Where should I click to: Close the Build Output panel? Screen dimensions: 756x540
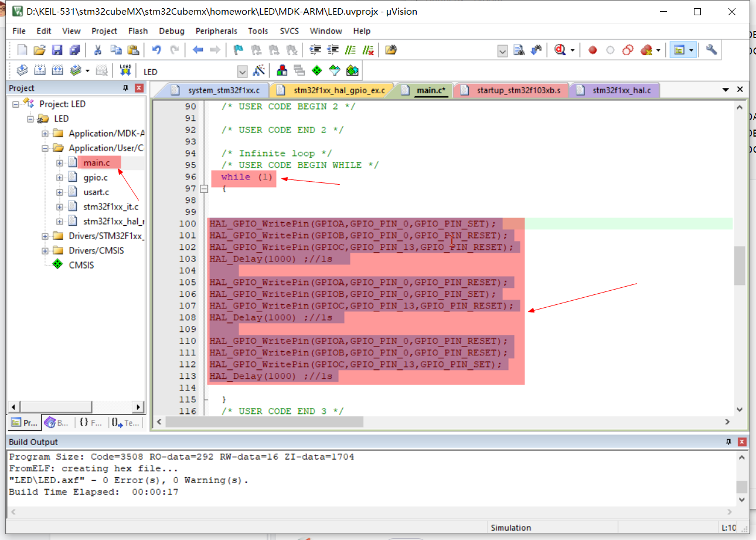(742, 441)
